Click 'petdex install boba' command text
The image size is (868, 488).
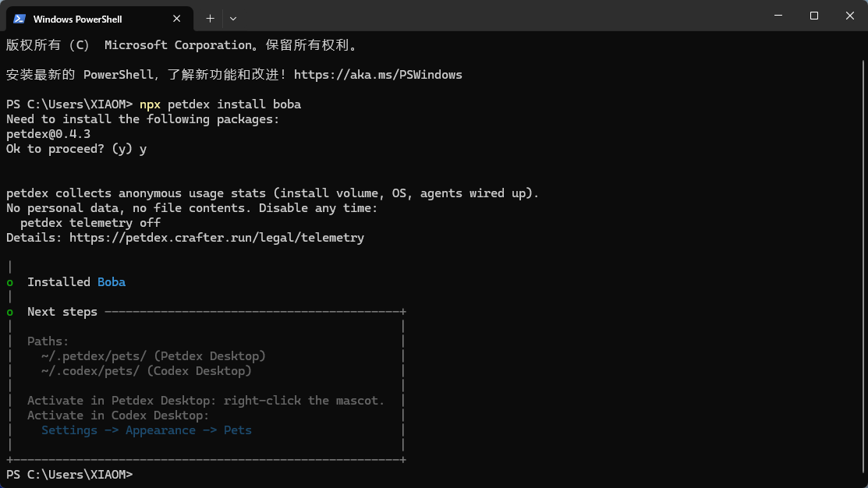tap(234, 104)
